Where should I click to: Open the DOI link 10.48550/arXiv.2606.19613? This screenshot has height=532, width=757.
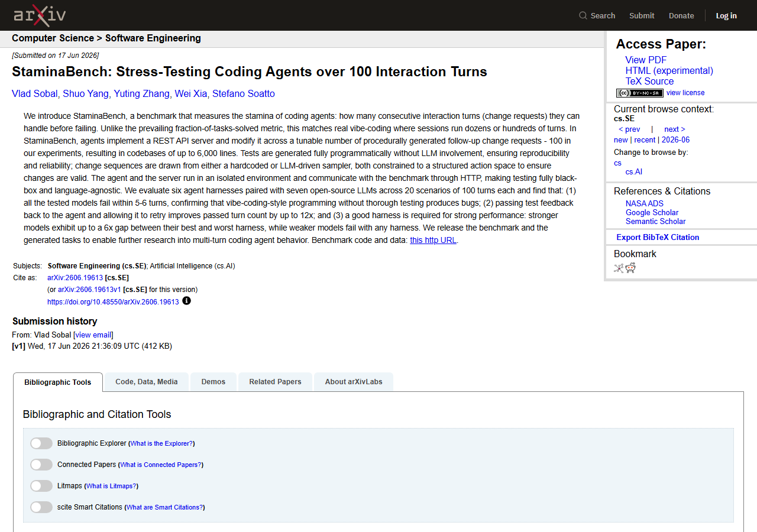click(x=113, y=301)
